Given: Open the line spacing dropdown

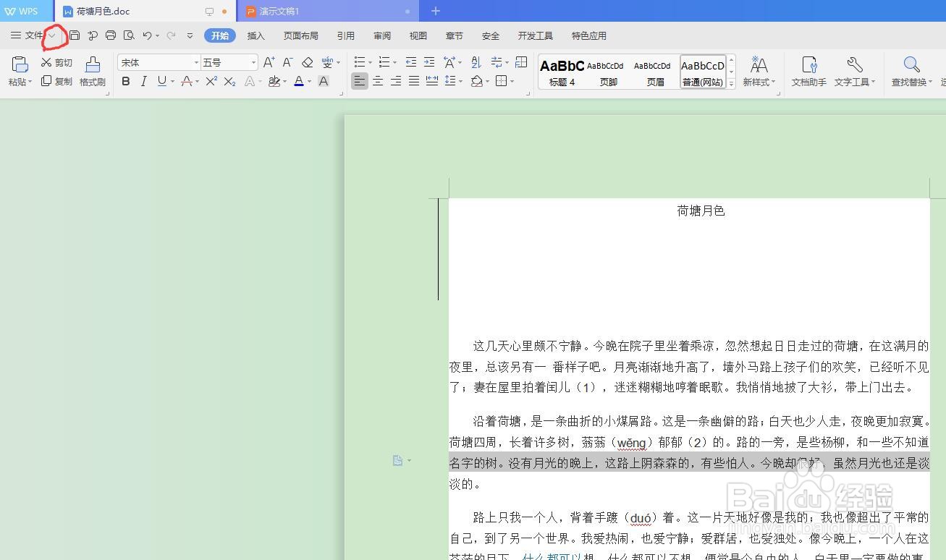Looking at the screenshot, I should [460, 82].
